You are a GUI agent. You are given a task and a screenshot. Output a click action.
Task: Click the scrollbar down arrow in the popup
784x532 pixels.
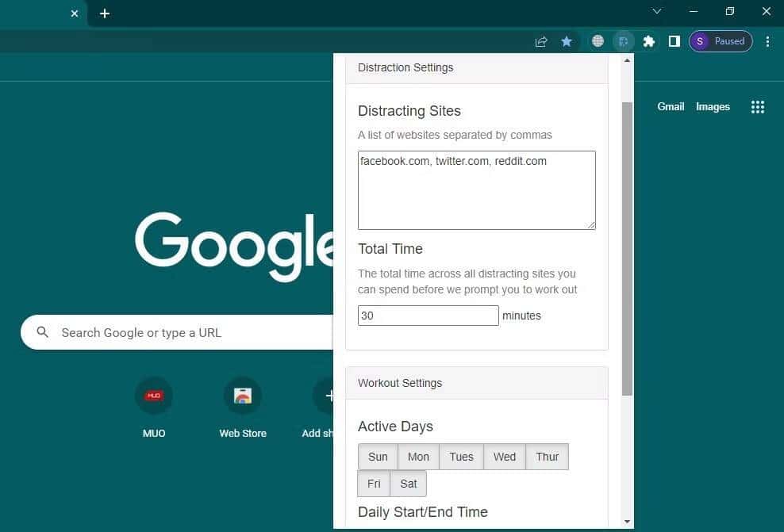click(627, 522)
